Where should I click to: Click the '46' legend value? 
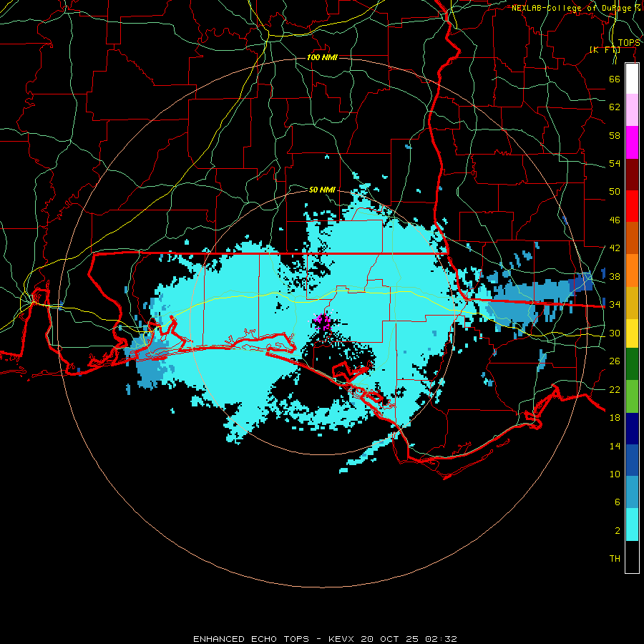[x=615, y=220]
